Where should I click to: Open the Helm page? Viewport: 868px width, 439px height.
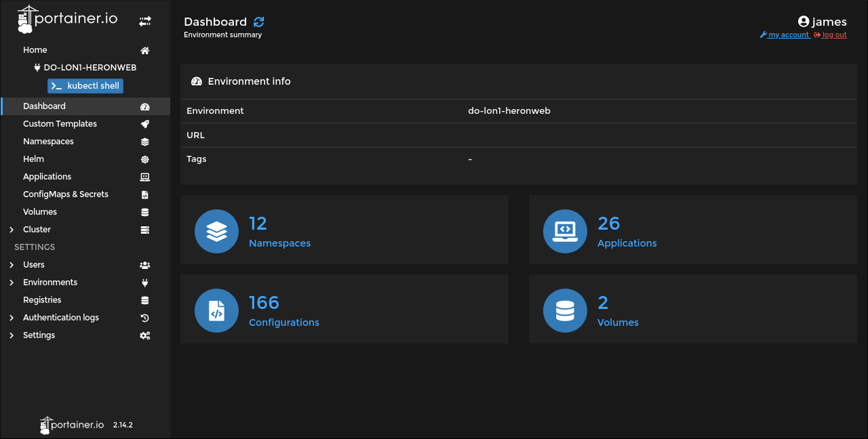click(33, 159)
